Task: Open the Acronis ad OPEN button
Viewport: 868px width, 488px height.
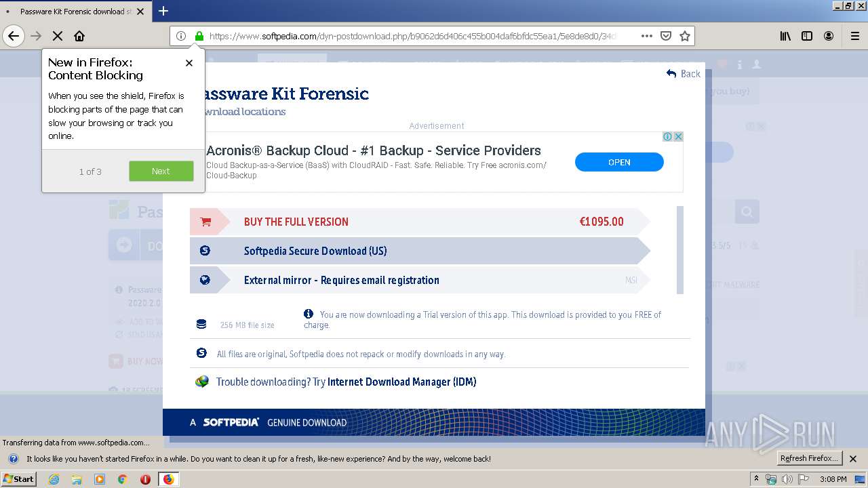Action: tap(619, 162)
